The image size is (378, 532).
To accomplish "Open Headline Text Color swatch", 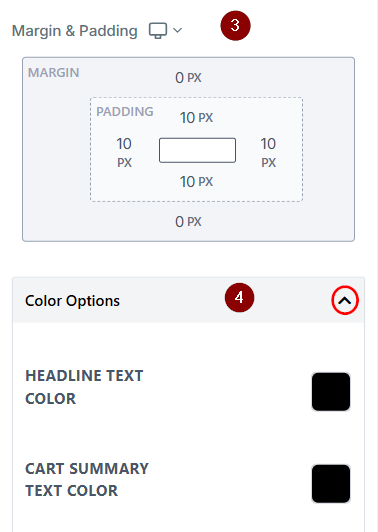I will point(331,392).
